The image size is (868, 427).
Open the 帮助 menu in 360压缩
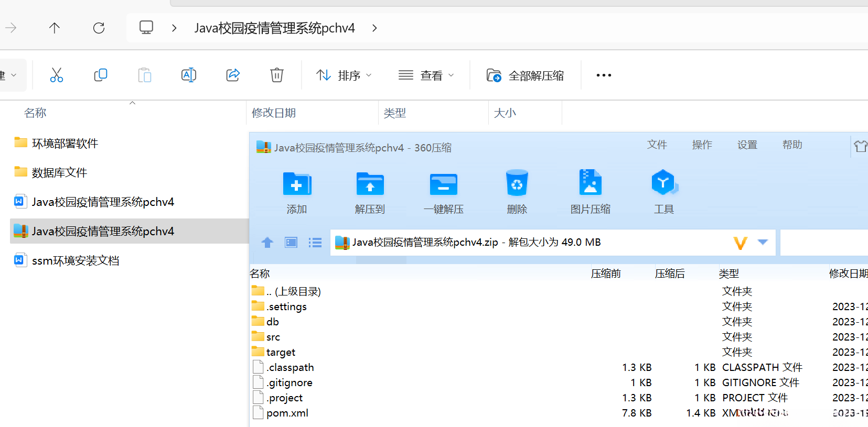792,145
